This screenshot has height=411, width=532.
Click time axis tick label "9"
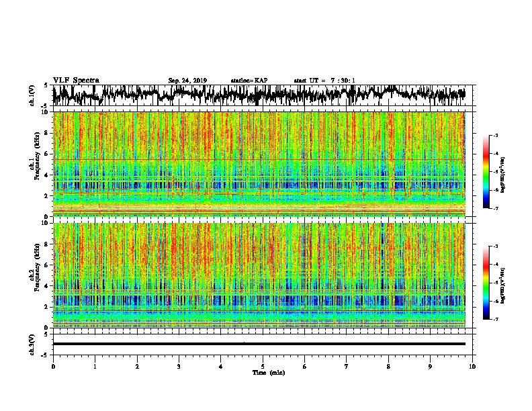[x=430, y=367]
